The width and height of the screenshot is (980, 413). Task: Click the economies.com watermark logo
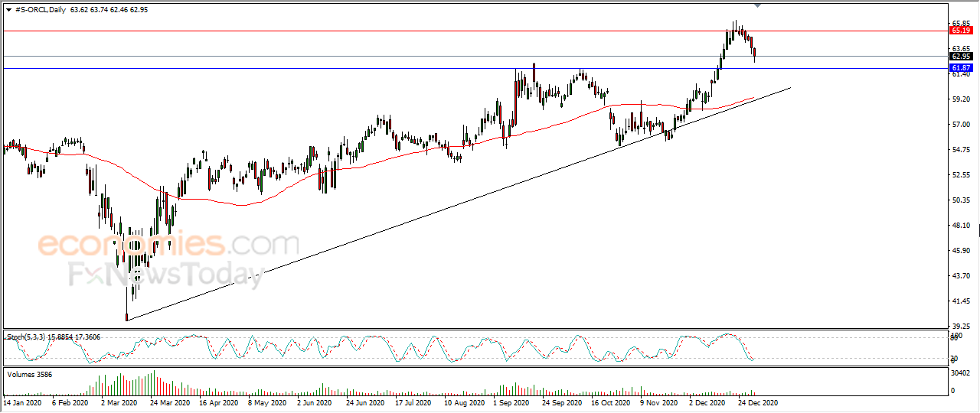(x=168, y=245)
